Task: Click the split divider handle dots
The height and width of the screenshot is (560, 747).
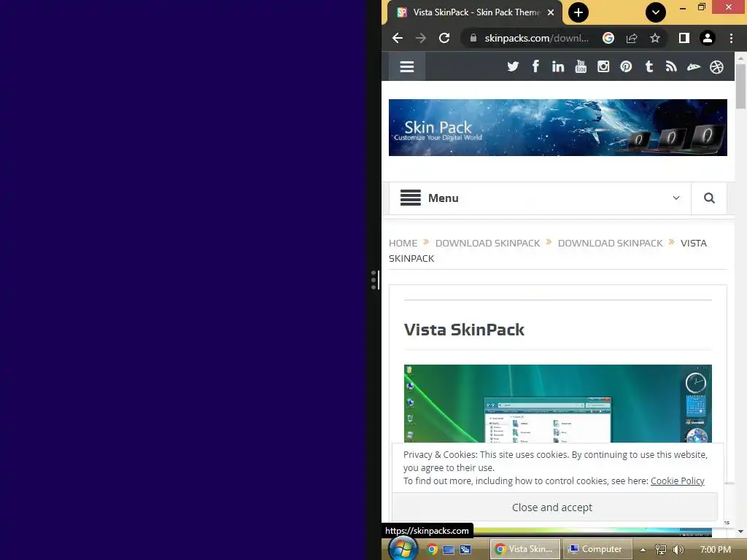Action: [x=373, y=280]
